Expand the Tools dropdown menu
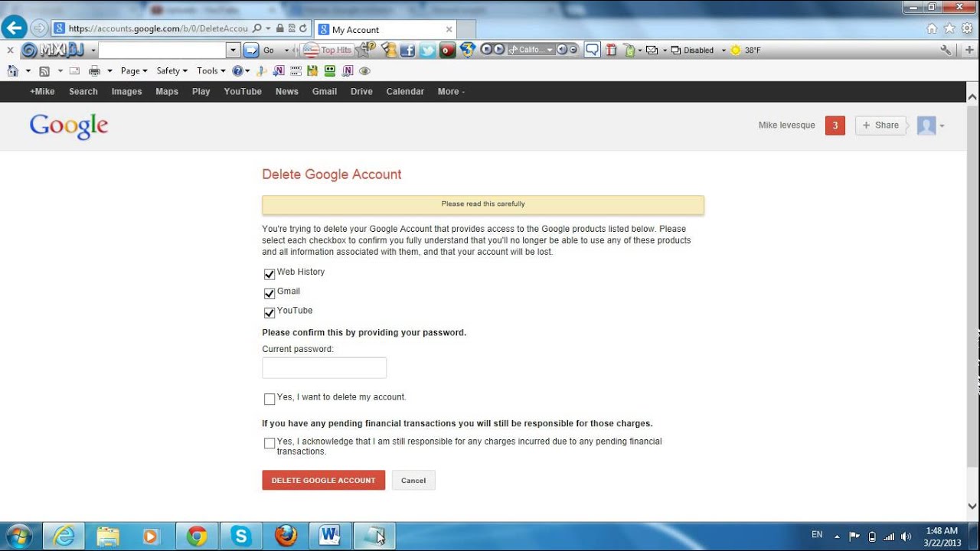 tap(211, 71)
